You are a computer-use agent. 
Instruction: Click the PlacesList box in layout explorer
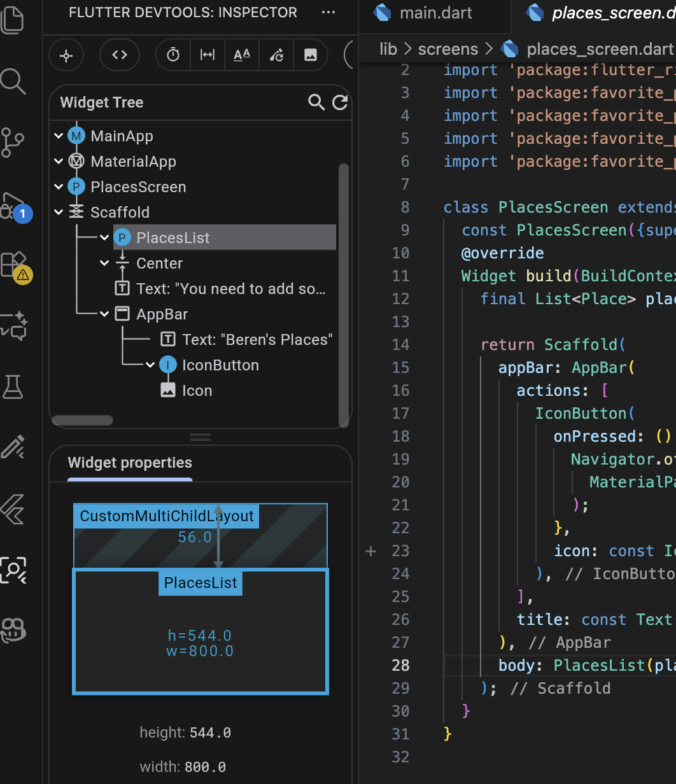tap(201, 630)
